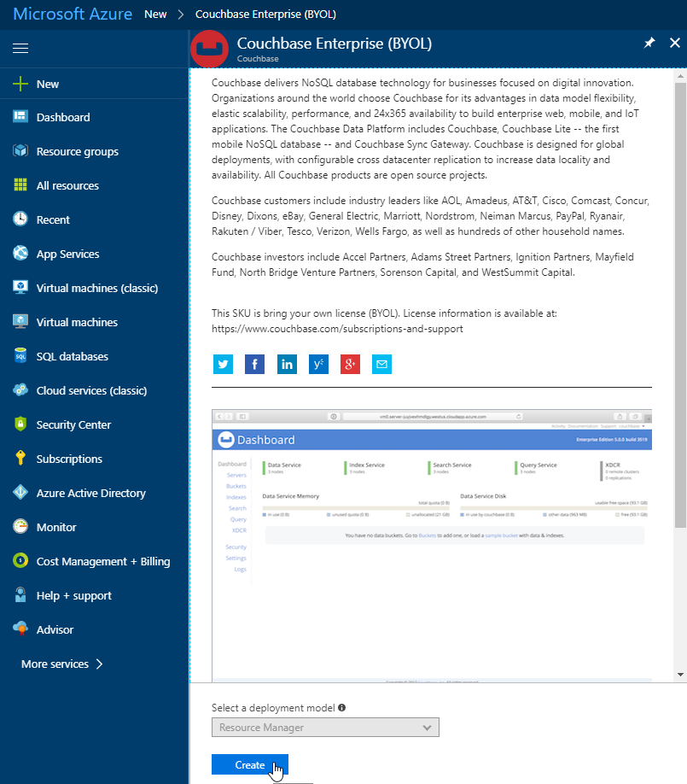687x784 pixels.
Task: Click the Security Center label
Action: pos(73,424)
